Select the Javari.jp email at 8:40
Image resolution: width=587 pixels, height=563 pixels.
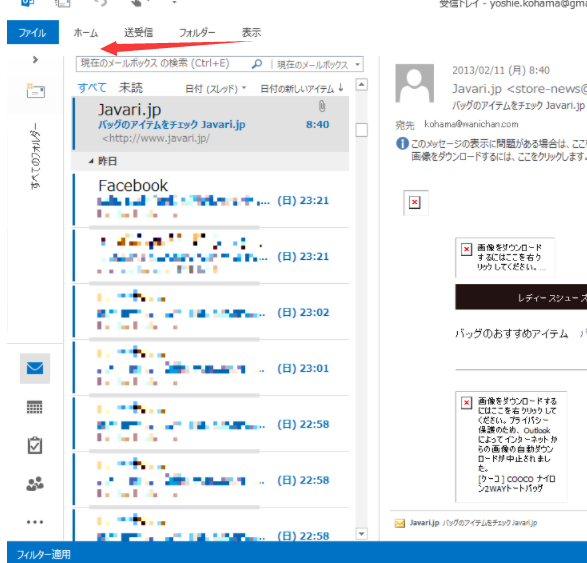pos(211,124)
